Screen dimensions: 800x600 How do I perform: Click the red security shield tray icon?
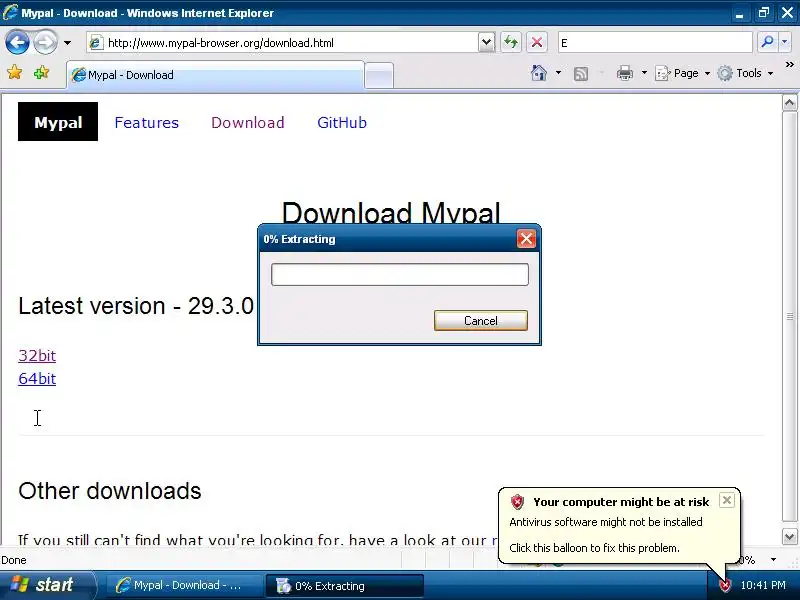point(724,585)
